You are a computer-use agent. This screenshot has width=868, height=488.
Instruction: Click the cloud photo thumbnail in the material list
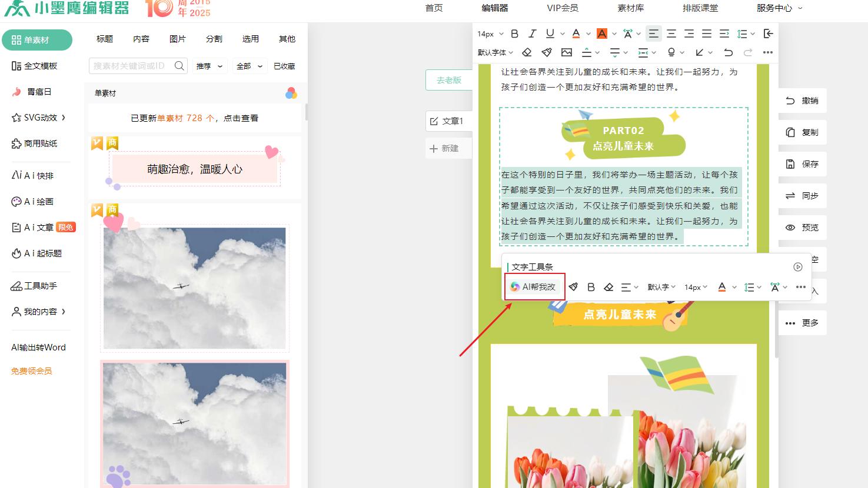tap(195, 288)
